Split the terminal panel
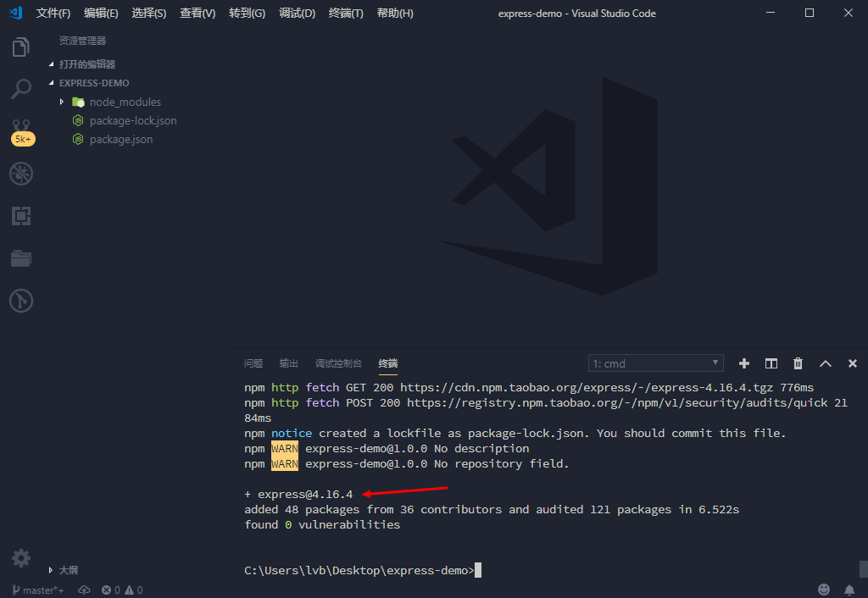 pyautogui.click(x=771, y=363)
